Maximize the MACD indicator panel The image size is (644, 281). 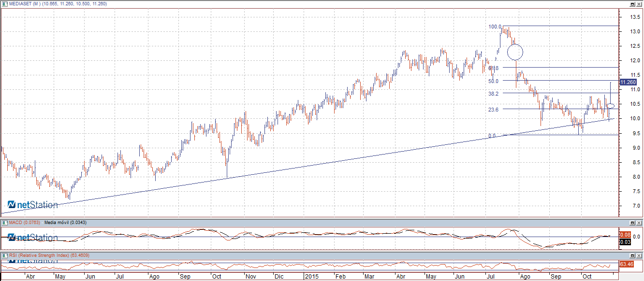click(x=632, y=223)
